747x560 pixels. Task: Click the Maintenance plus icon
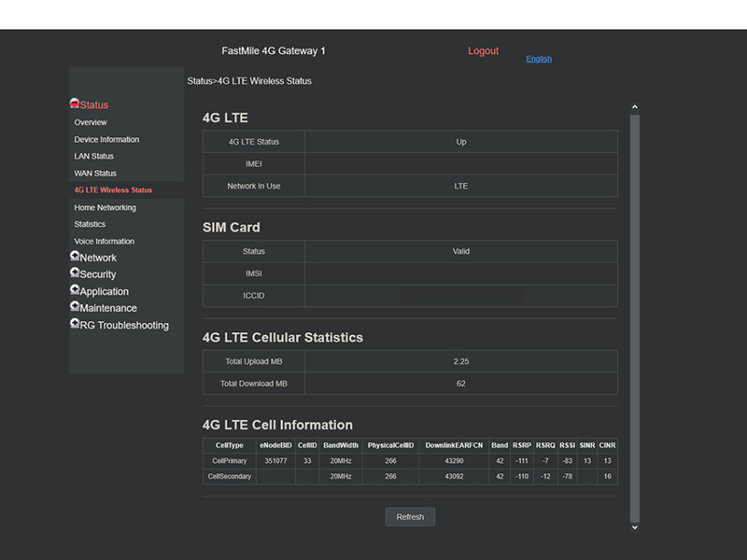pyautogui.click(x=75, y=307)
